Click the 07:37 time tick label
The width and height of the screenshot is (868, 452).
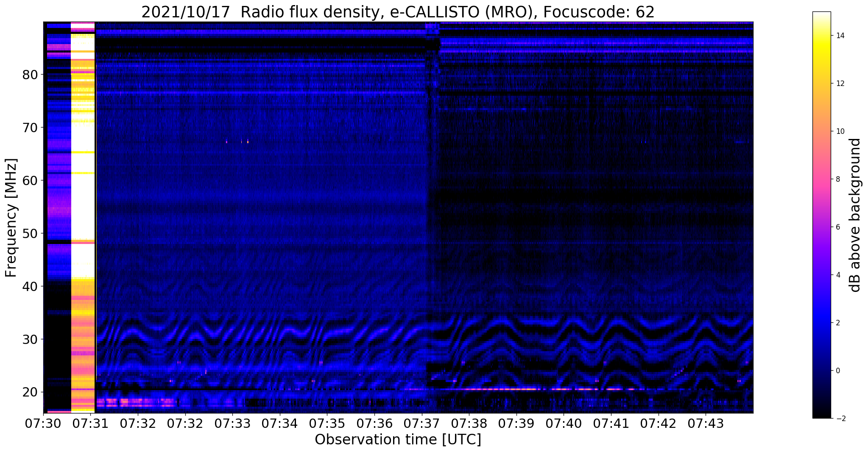(x=422, y=423)
